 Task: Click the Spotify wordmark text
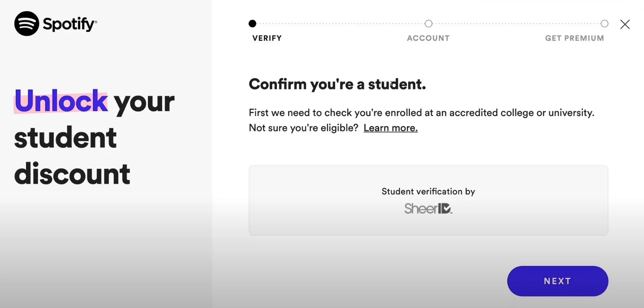[70, 24]
